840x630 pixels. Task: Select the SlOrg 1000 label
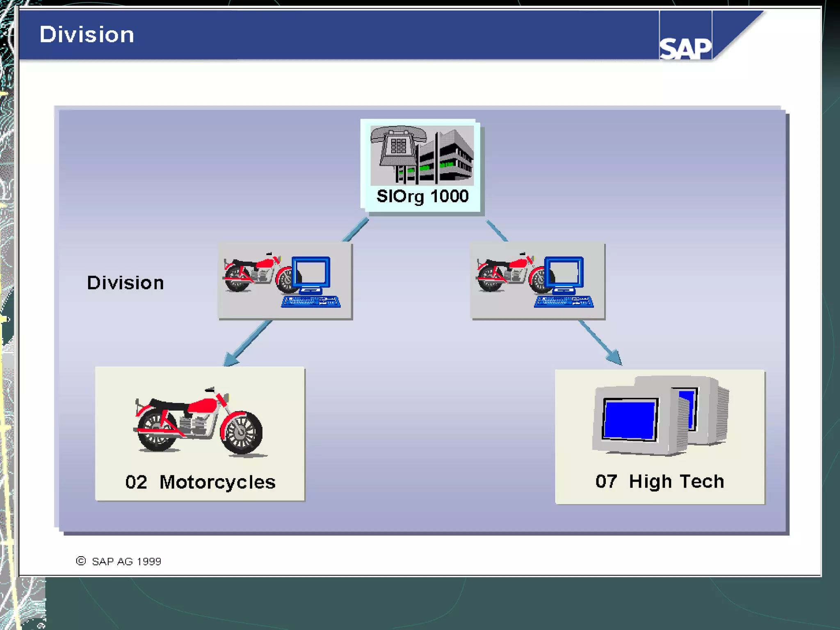point(422,196)
